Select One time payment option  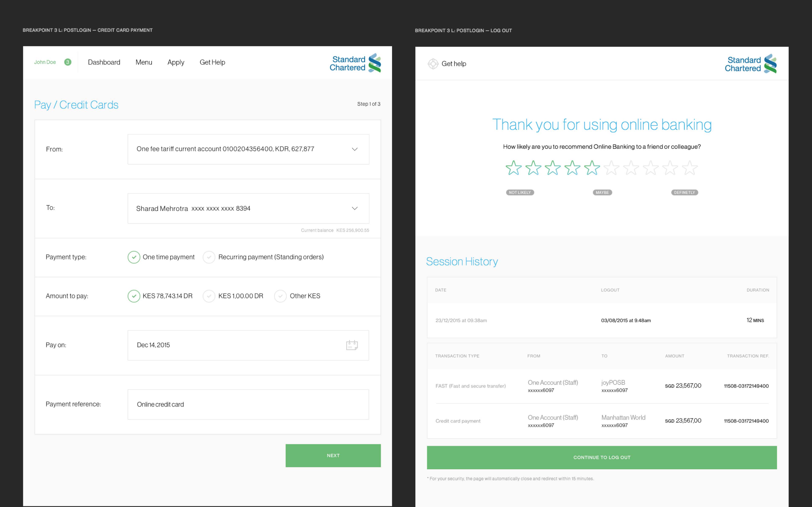tap(134, 257)
